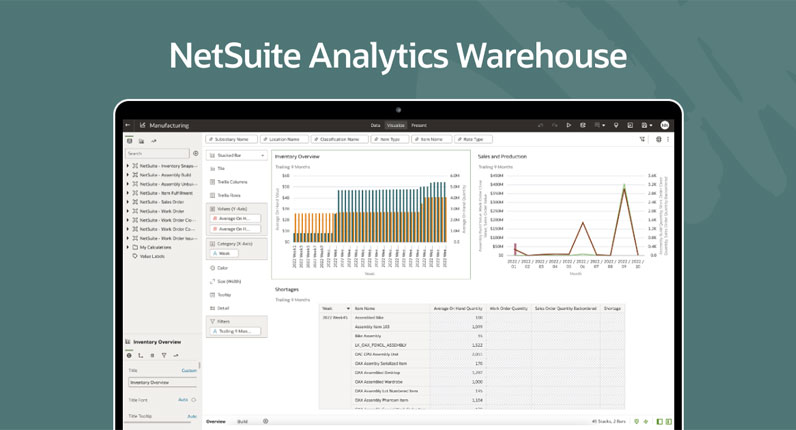Select the Build canvas tab
Viewport: 796px width, 430px height.
click(x=242, y=421)
